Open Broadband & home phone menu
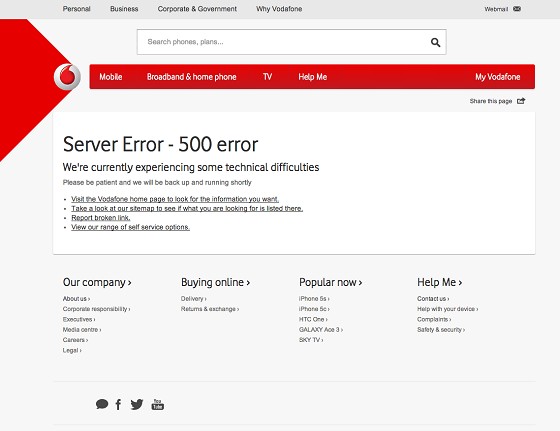Screen dimensions: 560x431 click(x=191, y=77)
